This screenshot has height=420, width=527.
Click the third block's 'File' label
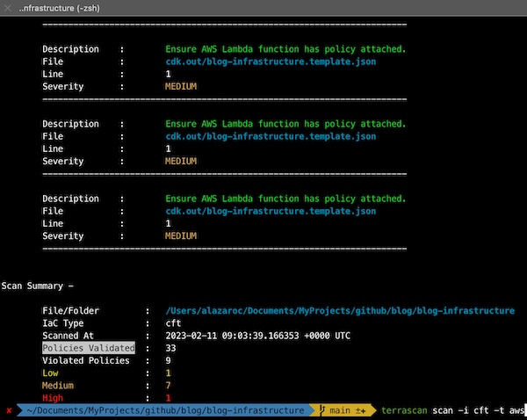tap(53, 211)
